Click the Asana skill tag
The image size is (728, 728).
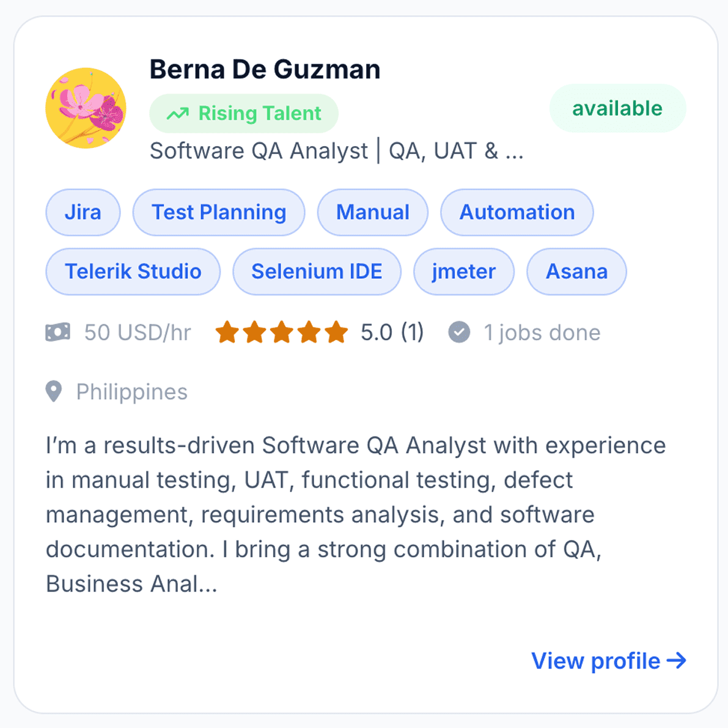[x=576, y=271]
